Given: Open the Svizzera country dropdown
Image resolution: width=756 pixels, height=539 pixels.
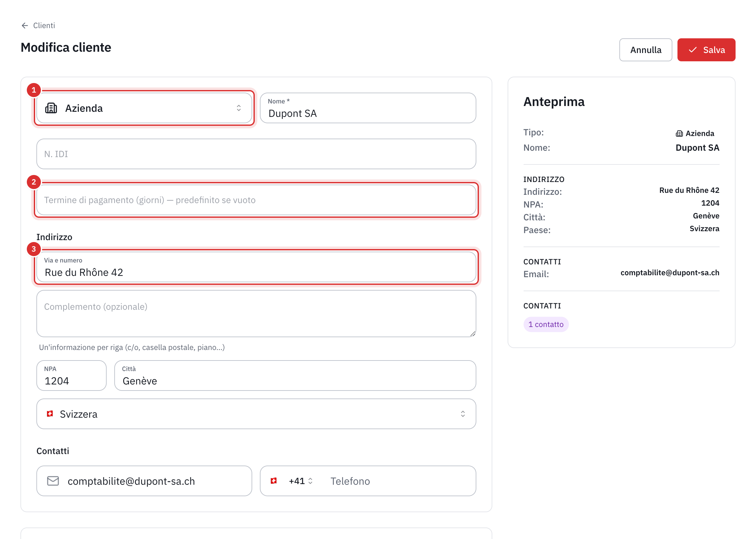Looking at the screenshot, I should [x=256, y=414].
